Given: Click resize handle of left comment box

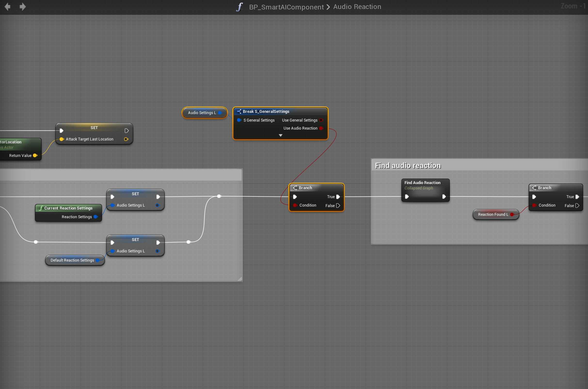Looking at the screenshot, I should click(x=239, y=279).
